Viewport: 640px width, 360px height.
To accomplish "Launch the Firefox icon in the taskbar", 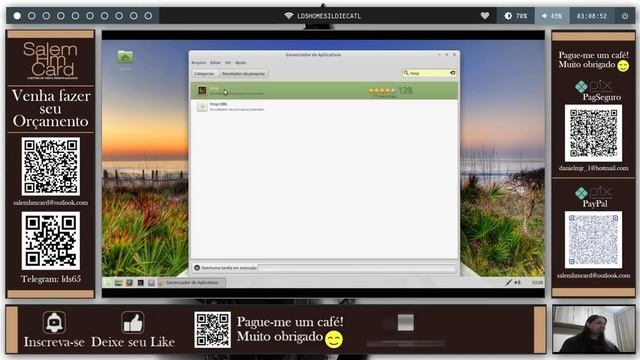I will tap(129, 282).
